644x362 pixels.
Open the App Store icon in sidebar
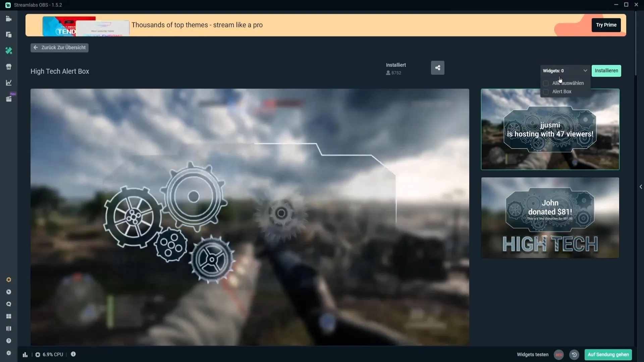pyautogui.click(x=9, y=67)
